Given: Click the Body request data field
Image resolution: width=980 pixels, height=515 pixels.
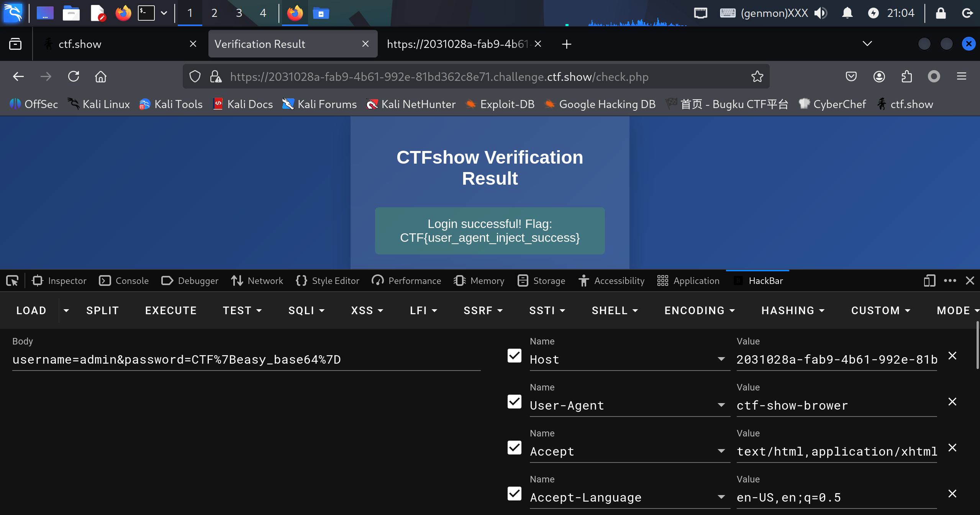Looking at the screenshot, I should tap(246, 359).
